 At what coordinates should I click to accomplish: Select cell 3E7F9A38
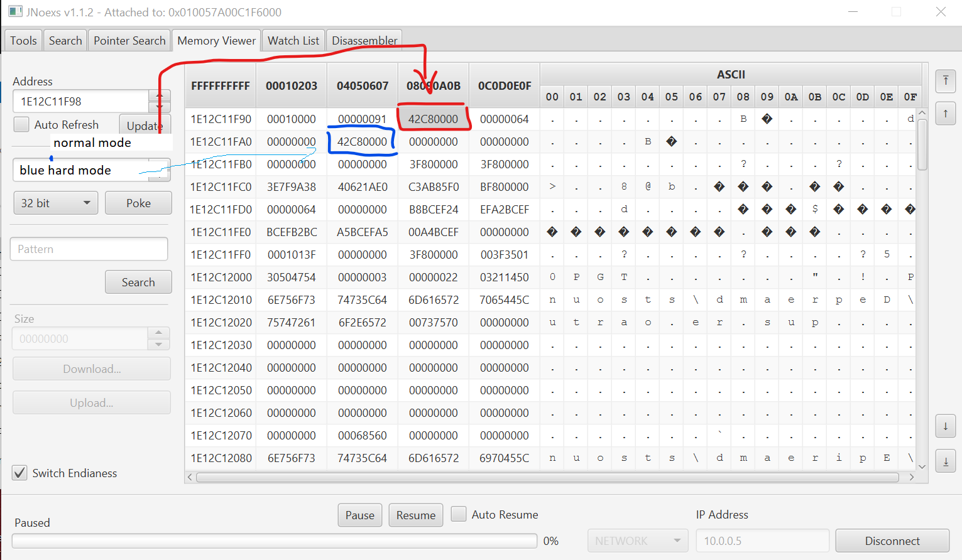pos(291,186)
